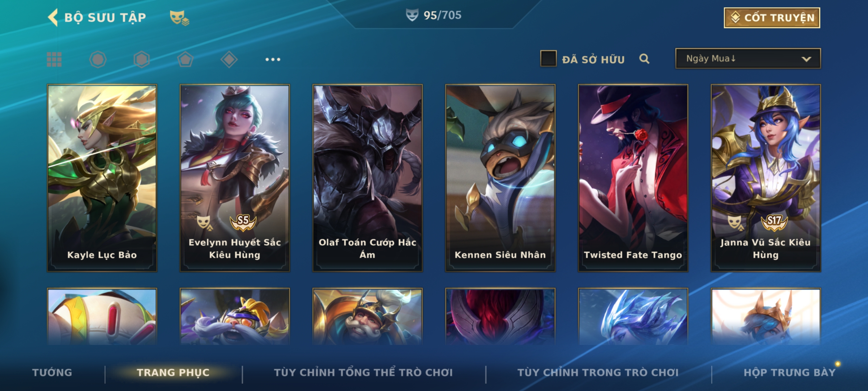Switch to the Tướng tab

(52, 373)
